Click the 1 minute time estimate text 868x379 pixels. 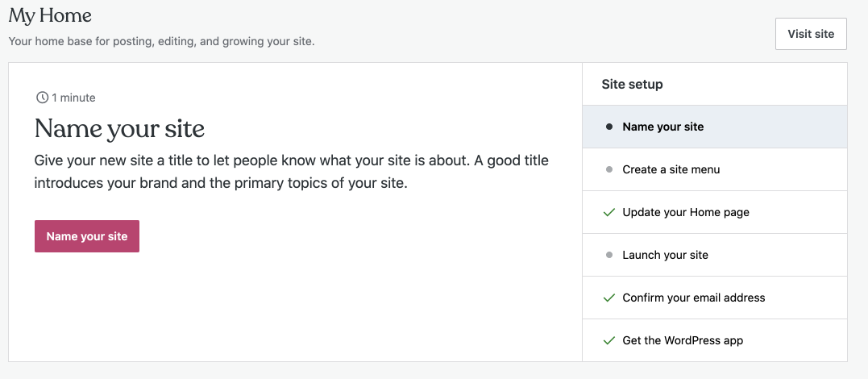coord(73,98)
